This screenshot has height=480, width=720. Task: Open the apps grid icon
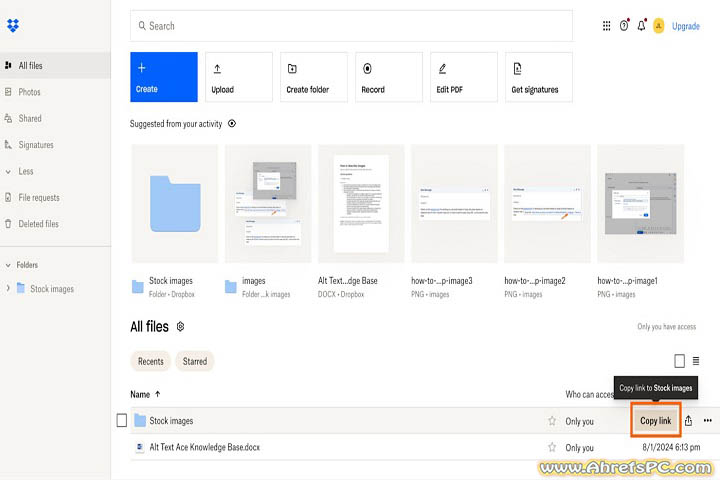click(x=607, y=26)
